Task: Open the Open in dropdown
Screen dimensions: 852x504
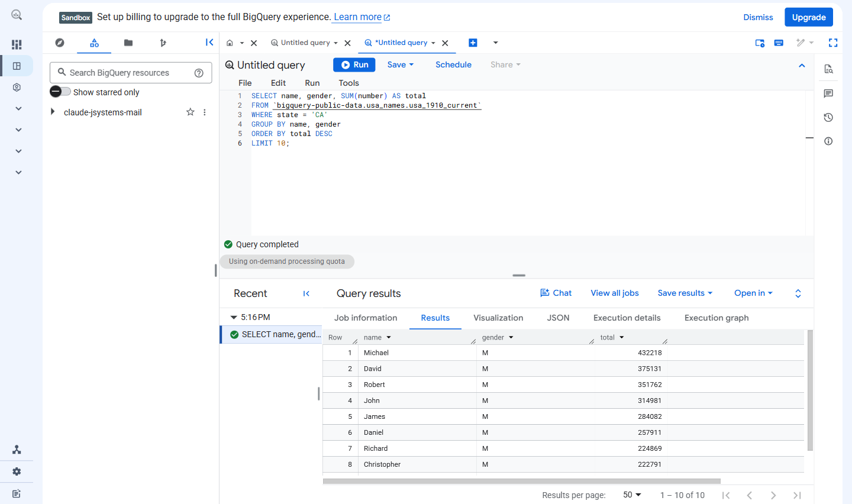Action: click(x=753, y=293)
